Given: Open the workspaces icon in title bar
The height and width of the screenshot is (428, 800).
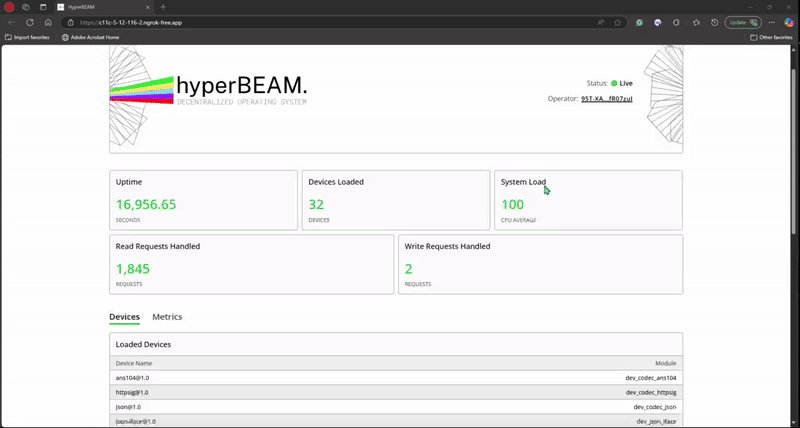Looking at the screenshot, I should (26, 7).
